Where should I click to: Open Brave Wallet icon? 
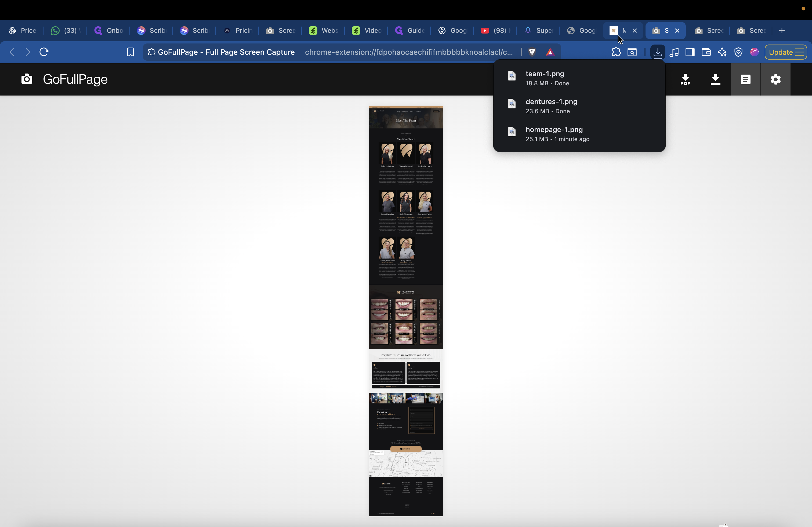click(x=706, y=52)
